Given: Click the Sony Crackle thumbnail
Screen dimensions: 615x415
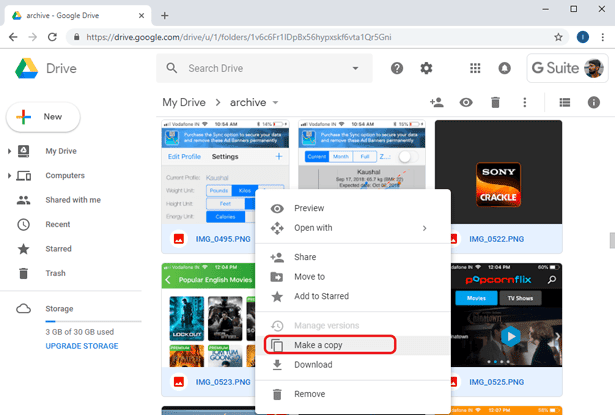Looking at the screenshot, I should tap(499, 172).
